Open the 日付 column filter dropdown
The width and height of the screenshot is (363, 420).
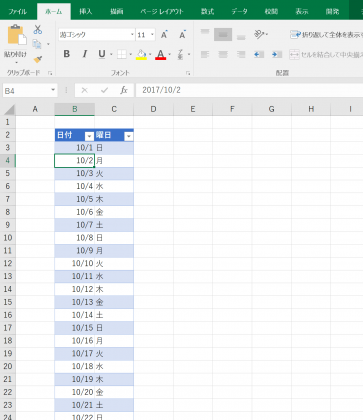click(89, 136)
